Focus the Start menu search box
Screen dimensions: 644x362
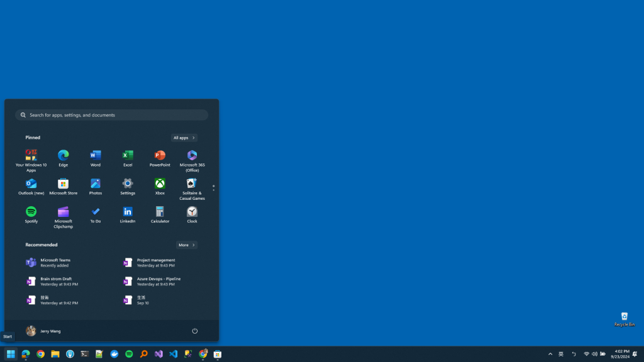point(112,115)
